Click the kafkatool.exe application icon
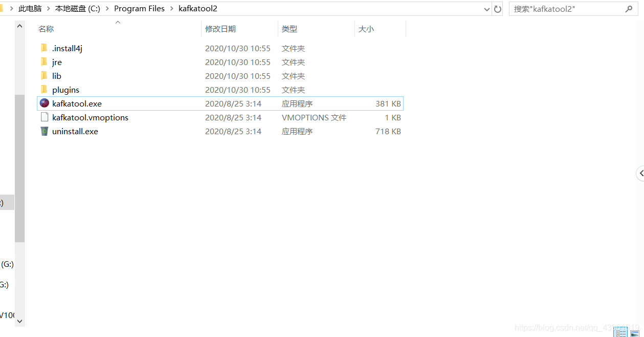Viewport: 644px width, 337px height. 44,103
